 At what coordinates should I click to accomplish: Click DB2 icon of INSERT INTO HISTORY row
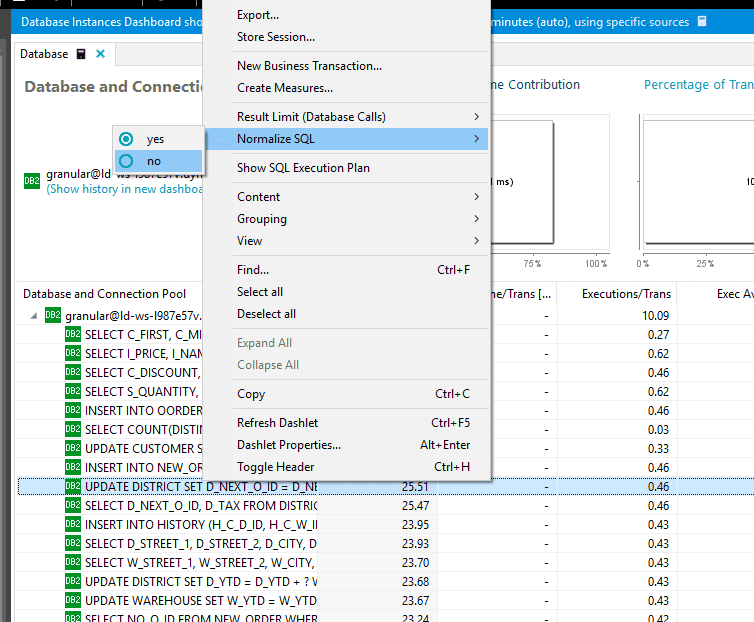(73, 524)
